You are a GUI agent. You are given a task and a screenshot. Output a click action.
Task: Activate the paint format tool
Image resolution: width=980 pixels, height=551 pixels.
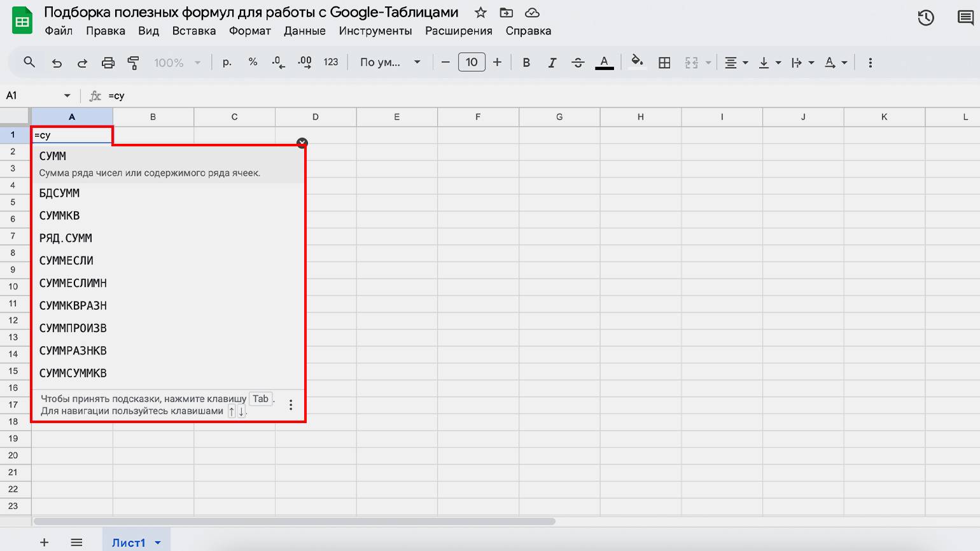tap(134, 62)
